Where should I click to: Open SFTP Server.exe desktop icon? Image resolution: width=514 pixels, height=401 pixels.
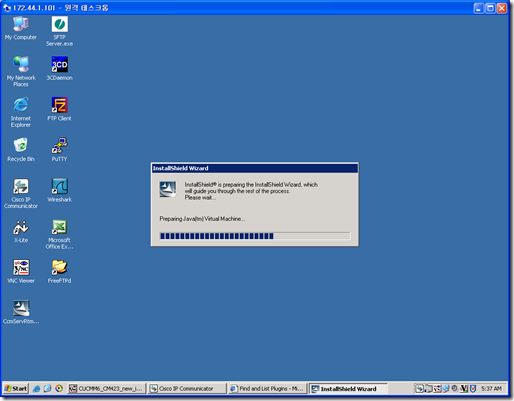tap(60, 31)
